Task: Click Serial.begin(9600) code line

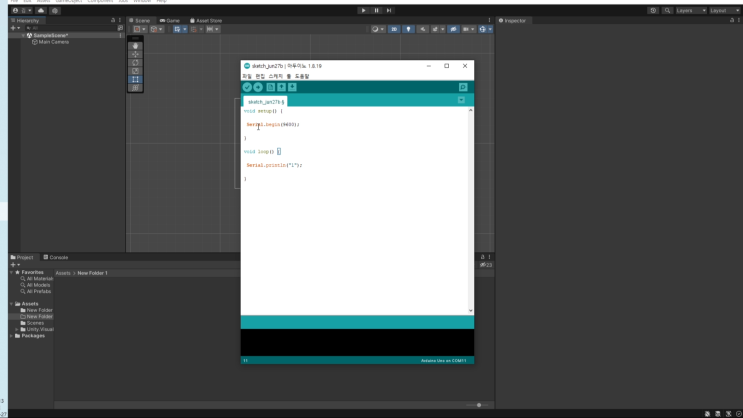Action: coord(273,125)
